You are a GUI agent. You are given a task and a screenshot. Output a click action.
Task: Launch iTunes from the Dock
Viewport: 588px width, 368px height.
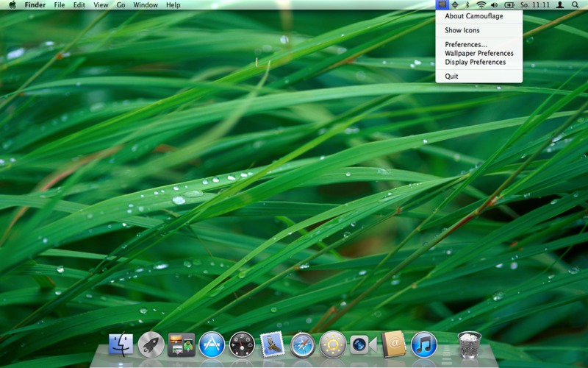[424, 344]
